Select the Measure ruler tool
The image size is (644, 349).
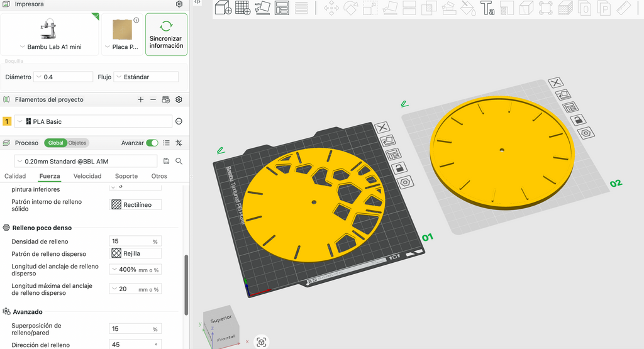(623, 8)
